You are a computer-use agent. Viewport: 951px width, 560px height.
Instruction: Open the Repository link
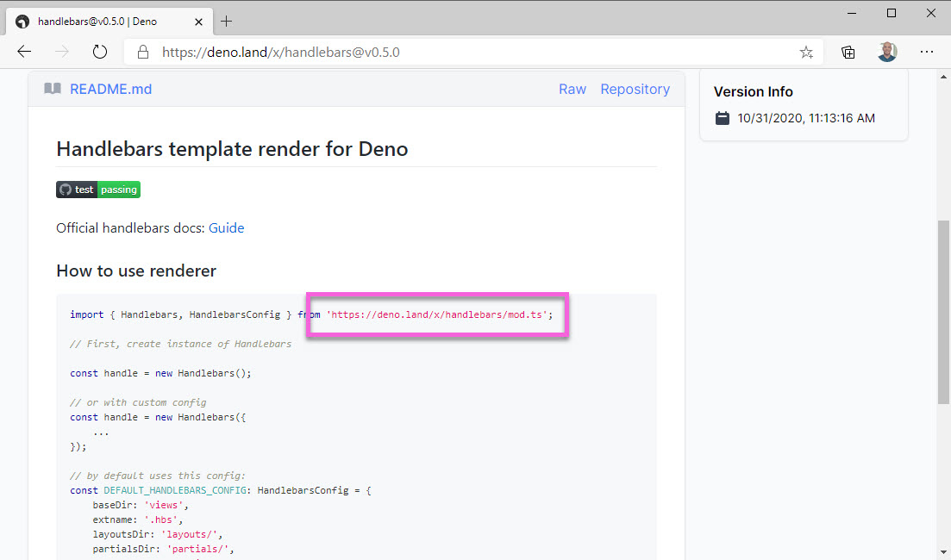[x=635, y=89]
